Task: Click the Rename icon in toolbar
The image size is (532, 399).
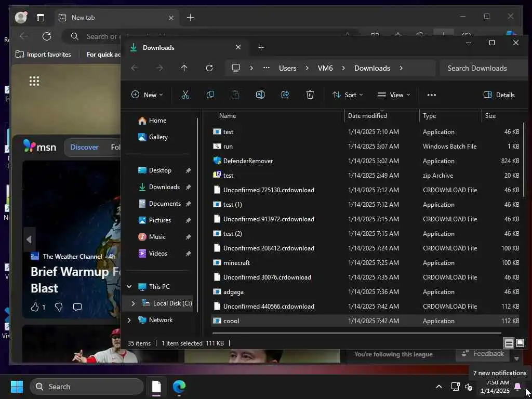Action: (x=260, y=95)
